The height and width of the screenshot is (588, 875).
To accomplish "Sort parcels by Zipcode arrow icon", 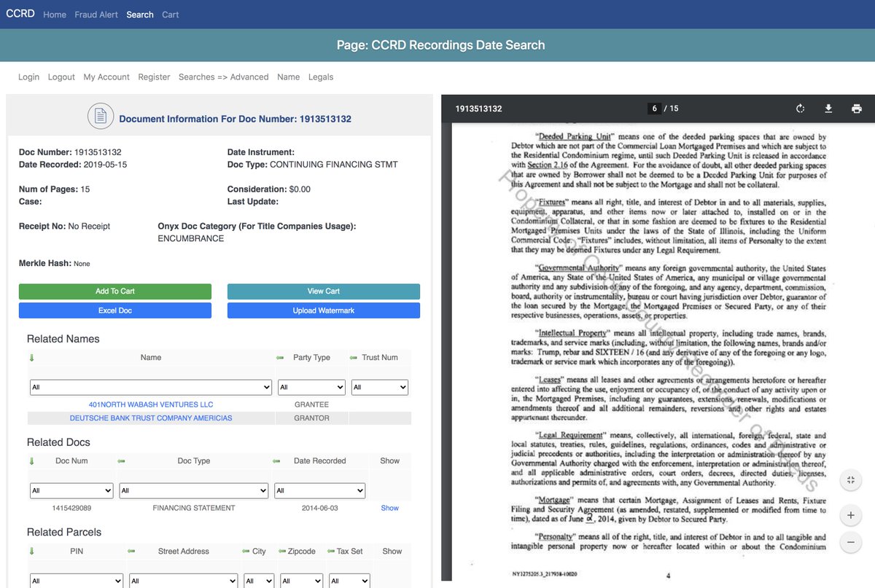I will tap(282, 552).
